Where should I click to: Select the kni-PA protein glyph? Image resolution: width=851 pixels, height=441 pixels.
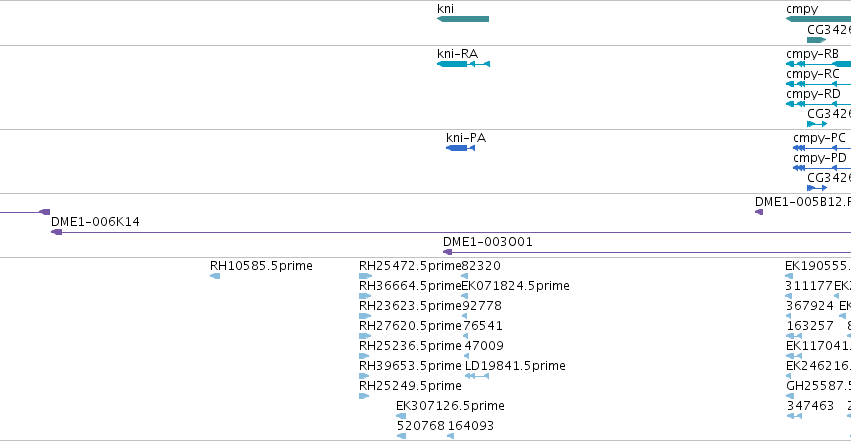460,148
